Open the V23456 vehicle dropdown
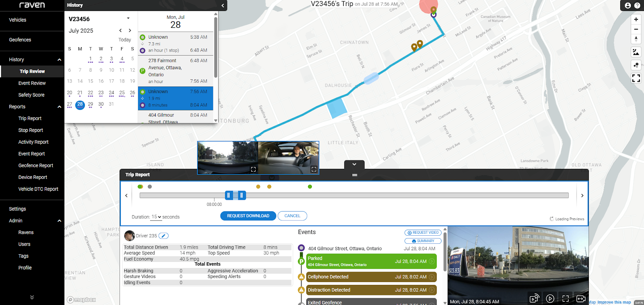The image size is (644, 305). tap(128, 19)
